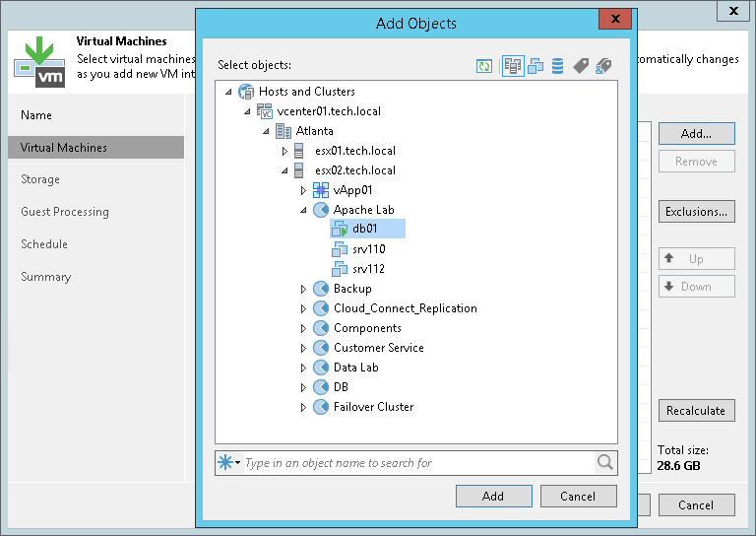Click the Atlanta datacenter icon
Image resolution: width=756 pixels, height=536 pixels.
(x=283, y=131)
